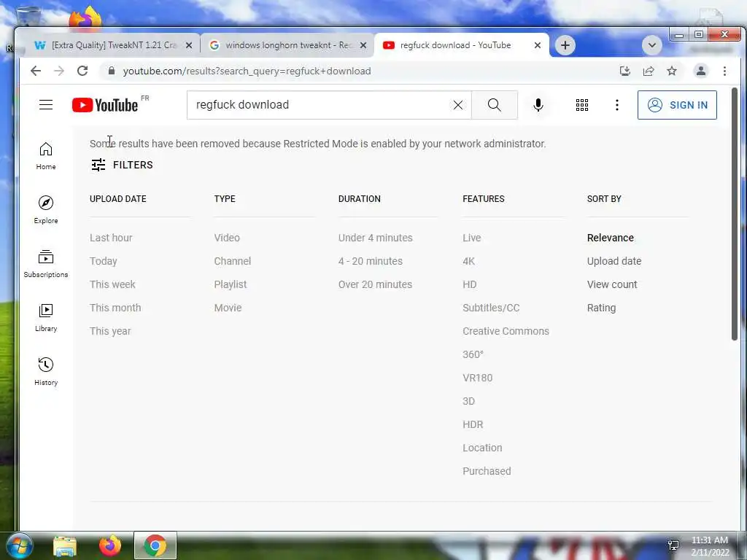The height and width of the screenshot is (560, 747).
Task: Sort results by Rating
Action: click(601, 308)
